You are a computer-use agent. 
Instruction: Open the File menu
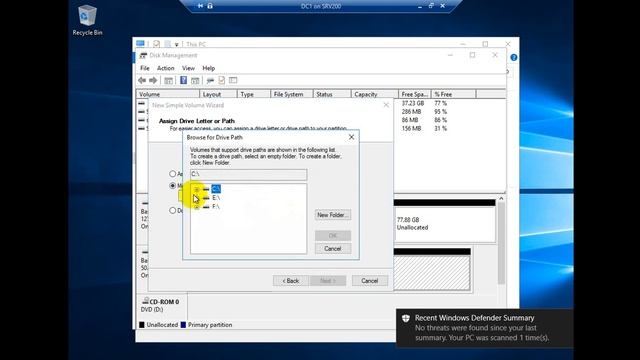(x=145, y=68)
